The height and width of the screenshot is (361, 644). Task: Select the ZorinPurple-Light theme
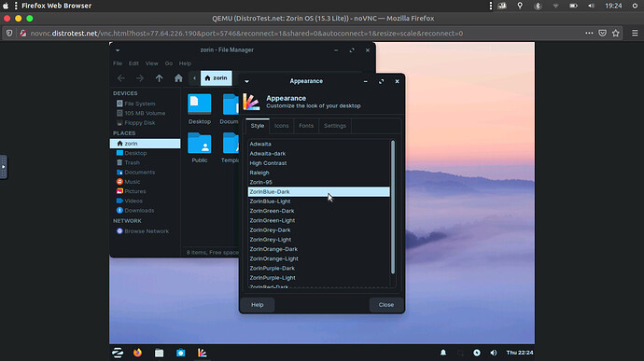[x=318, y=278]
